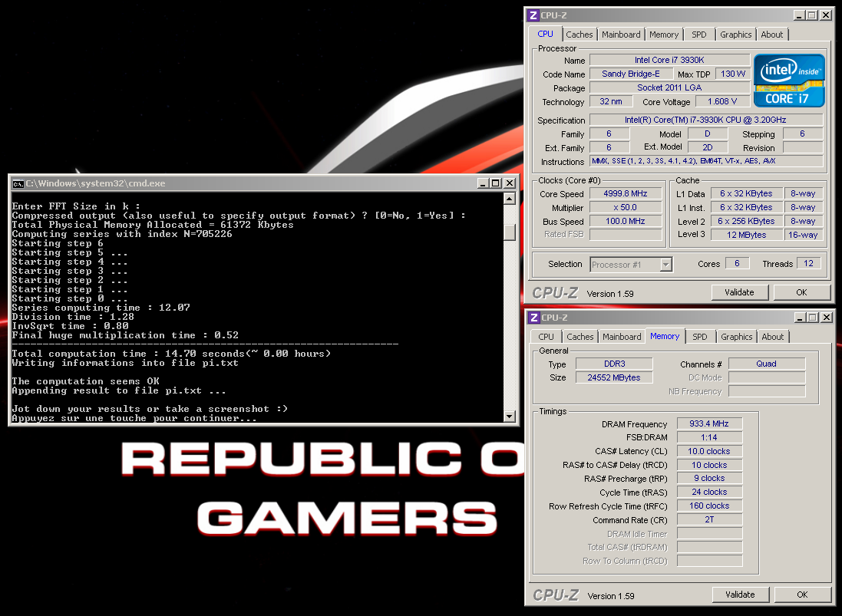Close the top CPU-Z window
The width and height of the screenshot is (842, 616).
pos(826,15)
